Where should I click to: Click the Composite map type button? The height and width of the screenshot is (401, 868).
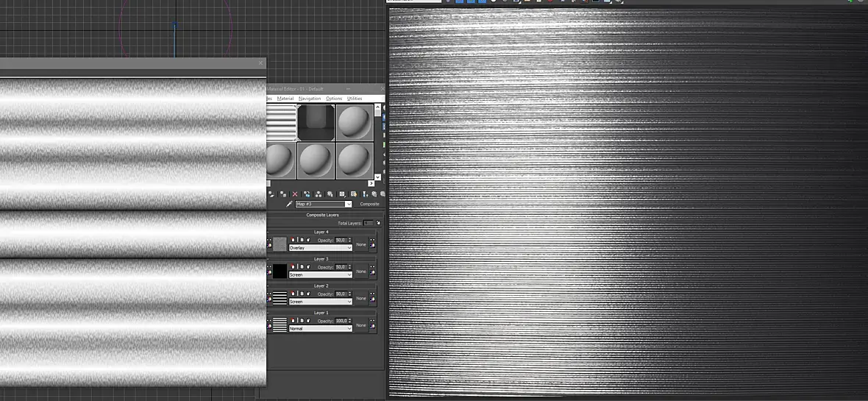pos(369,204)
